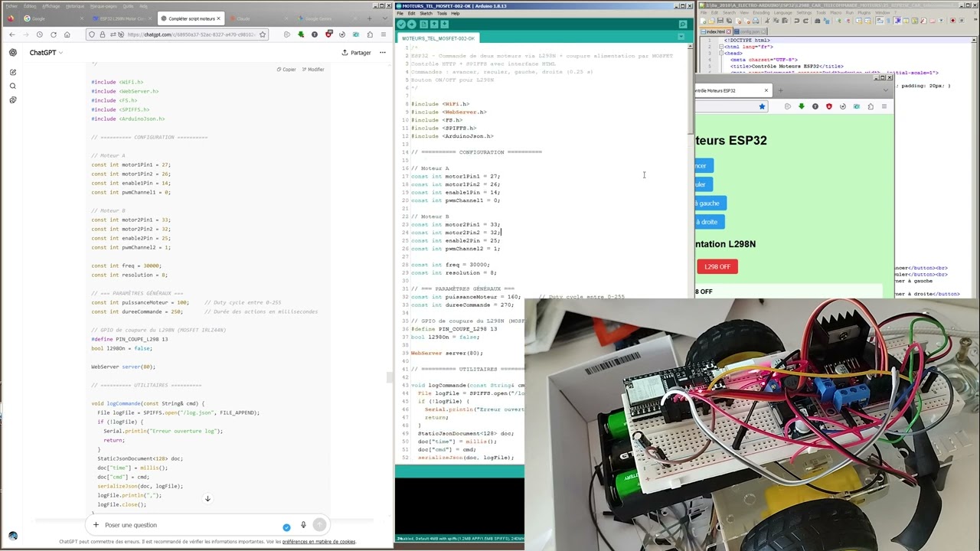Viewport: 980px width, 551px height.
Task: Click the Arduino New sketch button
Action: 423,24
